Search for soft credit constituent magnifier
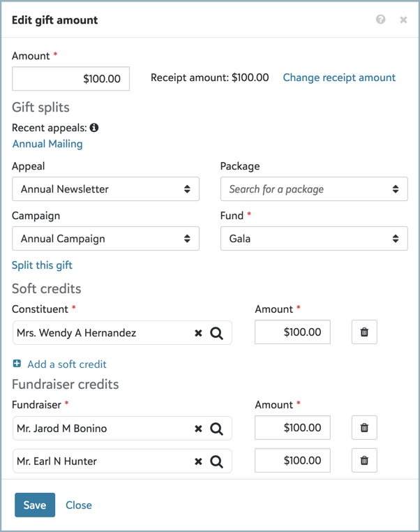This screenshot has height=532, width=420. pos(217,333)
